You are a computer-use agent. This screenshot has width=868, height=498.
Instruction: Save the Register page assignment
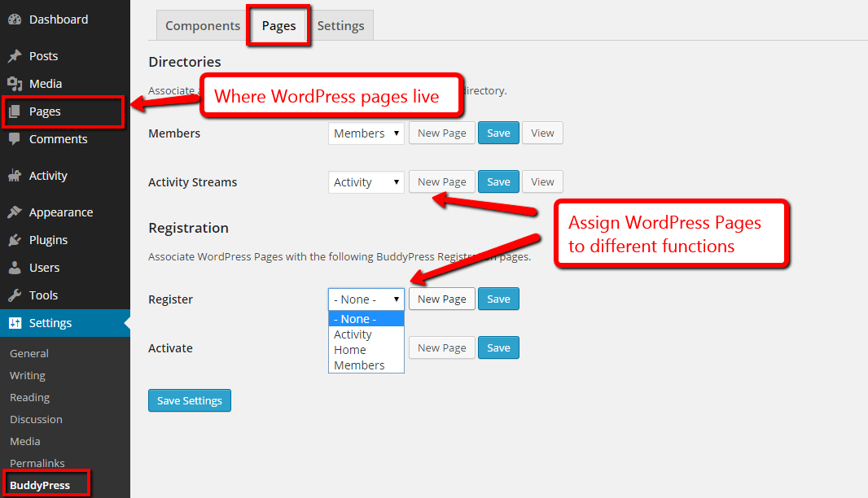click(498, 299)
